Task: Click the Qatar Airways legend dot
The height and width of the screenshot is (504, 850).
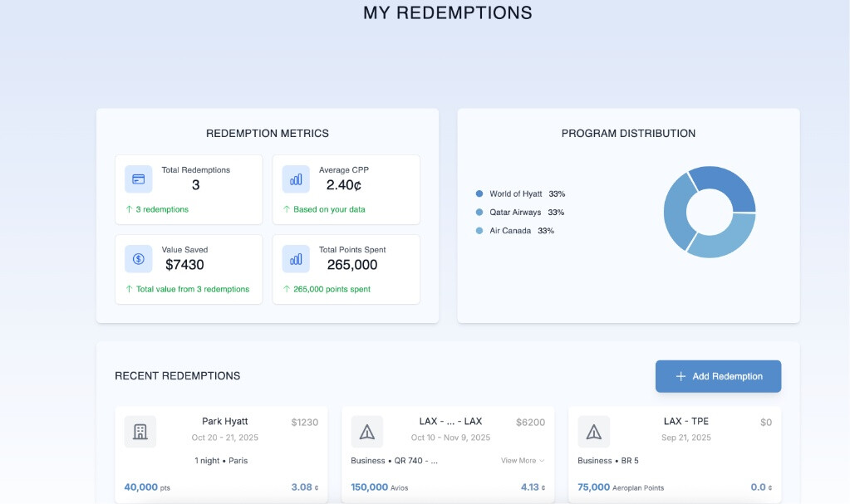Action: [479, 213]
